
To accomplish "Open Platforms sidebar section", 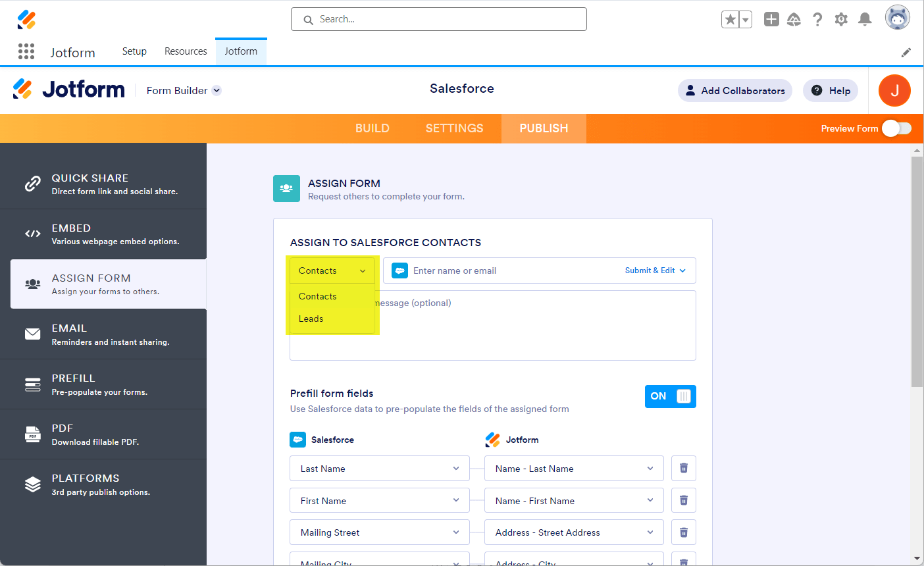I will 103,484.
